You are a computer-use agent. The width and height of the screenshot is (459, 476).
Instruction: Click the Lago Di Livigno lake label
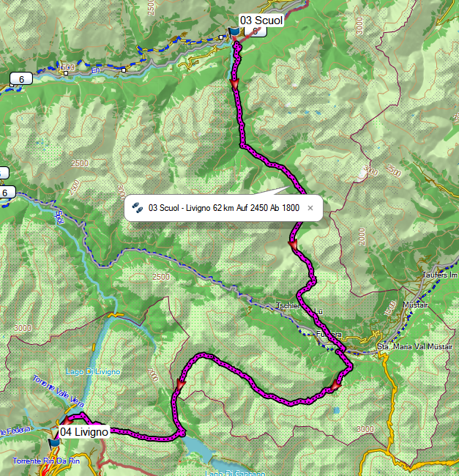point(93,371)
